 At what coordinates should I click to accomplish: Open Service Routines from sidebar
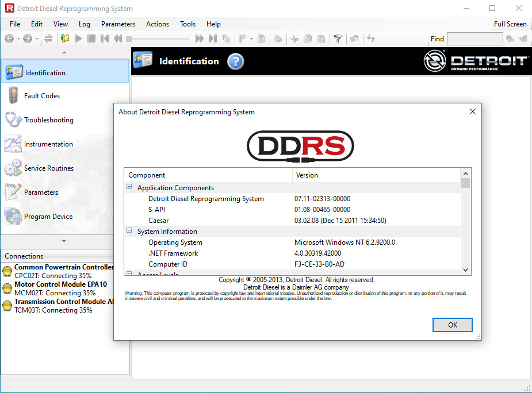48,168
